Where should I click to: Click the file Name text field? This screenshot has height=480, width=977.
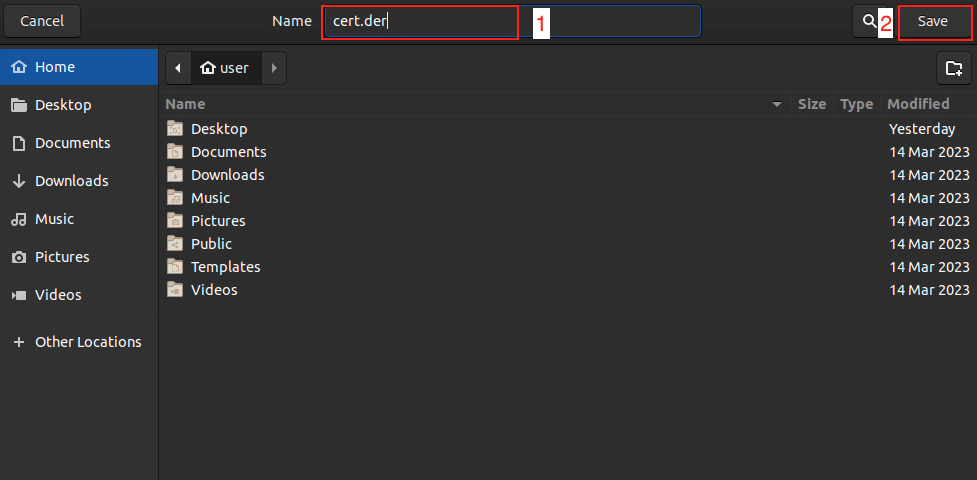[510, 21]
